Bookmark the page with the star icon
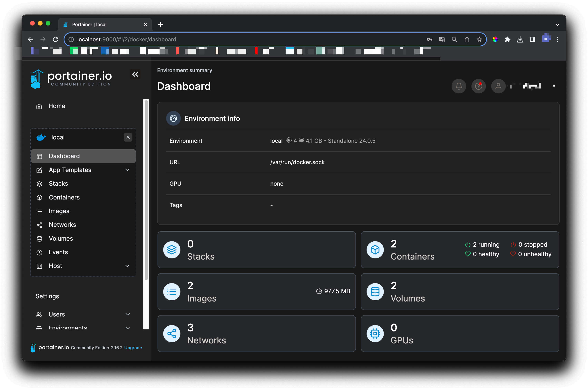 (x=479, y=39)
